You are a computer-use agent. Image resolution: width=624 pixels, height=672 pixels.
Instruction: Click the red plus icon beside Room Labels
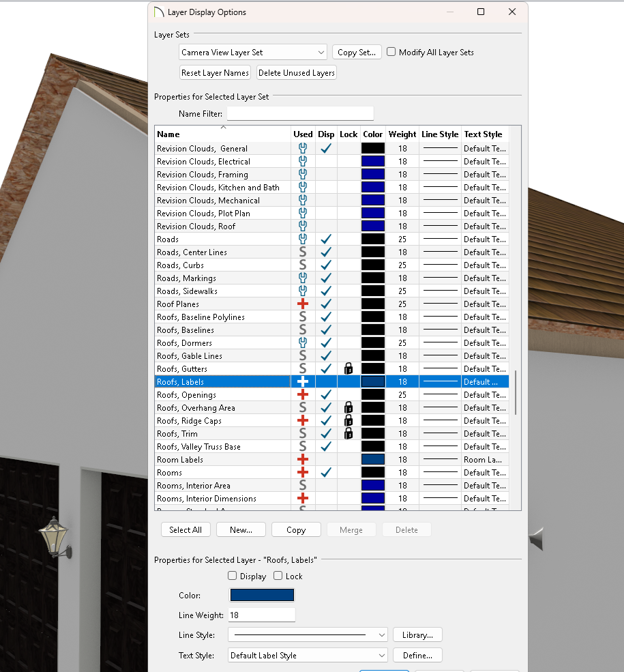(303, 460)
